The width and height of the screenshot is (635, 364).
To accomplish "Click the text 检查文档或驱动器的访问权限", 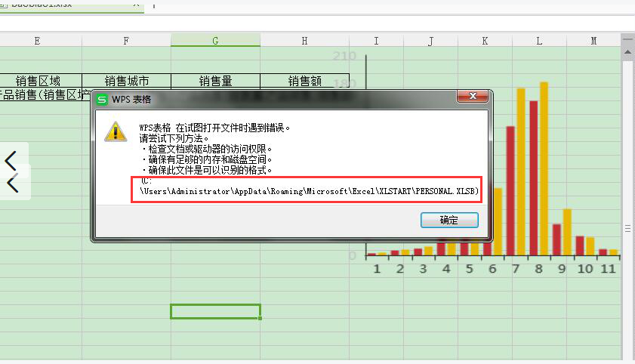I will pyautogui.click(x=207, y=149).
